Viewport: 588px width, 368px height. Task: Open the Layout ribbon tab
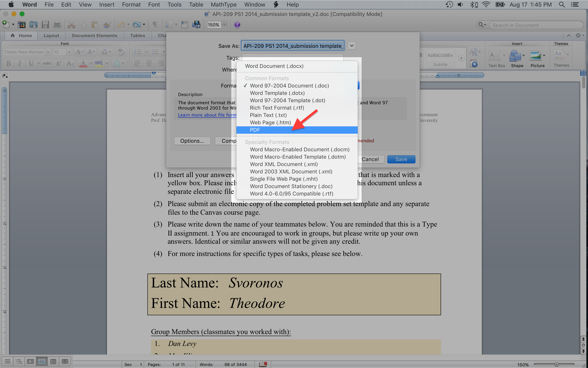click(x=51, y=36)
